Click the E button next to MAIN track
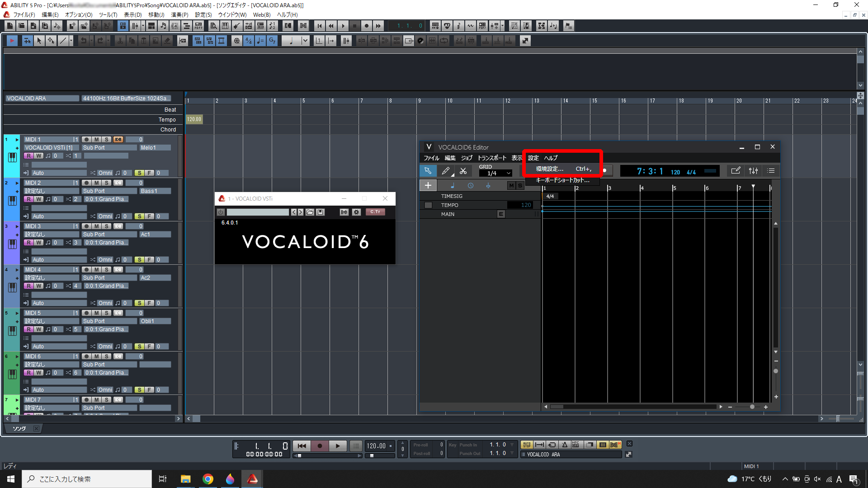The height and width of the screenshot is (488, 868). coord(500,214)
